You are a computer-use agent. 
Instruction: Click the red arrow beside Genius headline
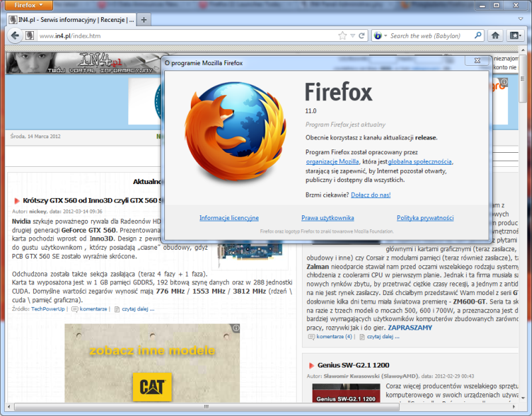(x=311, y=365)
